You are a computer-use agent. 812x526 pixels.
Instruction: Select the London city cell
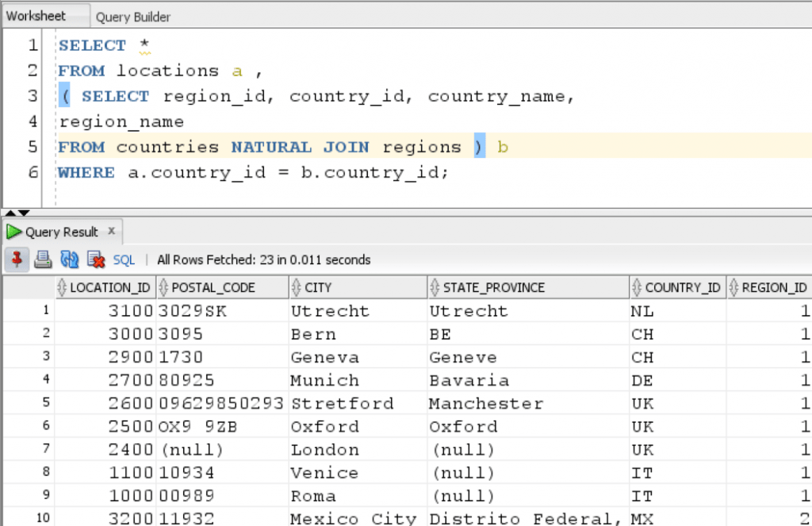[358, 449]
